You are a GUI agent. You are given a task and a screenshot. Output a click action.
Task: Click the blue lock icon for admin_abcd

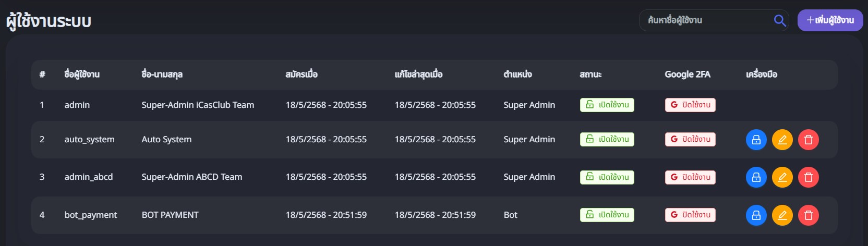(x=756, y=177)
